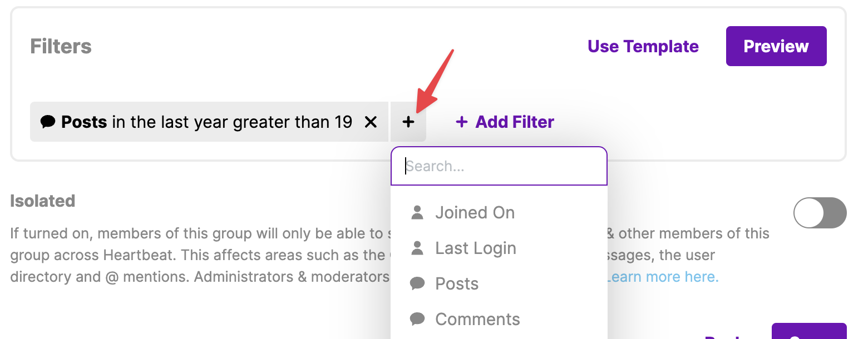Click the plus icon beside the Posts filter chip
This screenshot has width=868, height=339.
408,122
